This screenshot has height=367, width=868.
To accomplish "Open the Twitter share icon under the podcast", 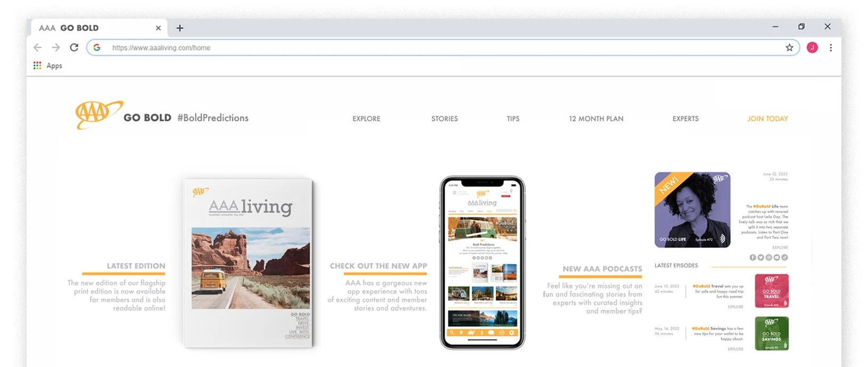I will (761, 257).
